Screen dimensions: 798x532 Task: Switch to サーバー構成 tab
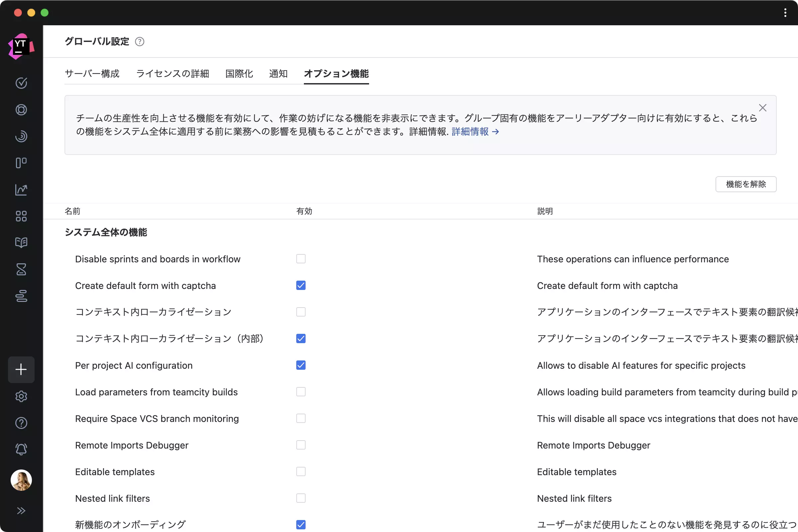point(92,73)
